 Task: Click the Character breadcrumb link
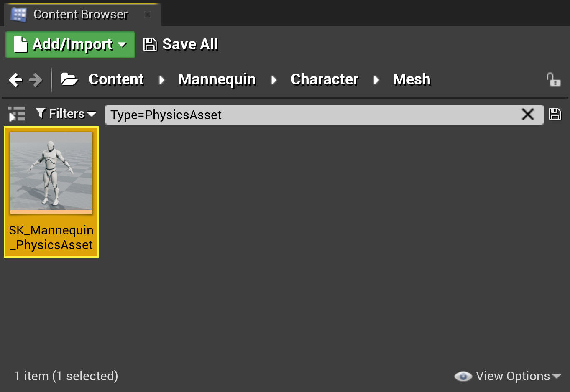(x=325, y=79)
